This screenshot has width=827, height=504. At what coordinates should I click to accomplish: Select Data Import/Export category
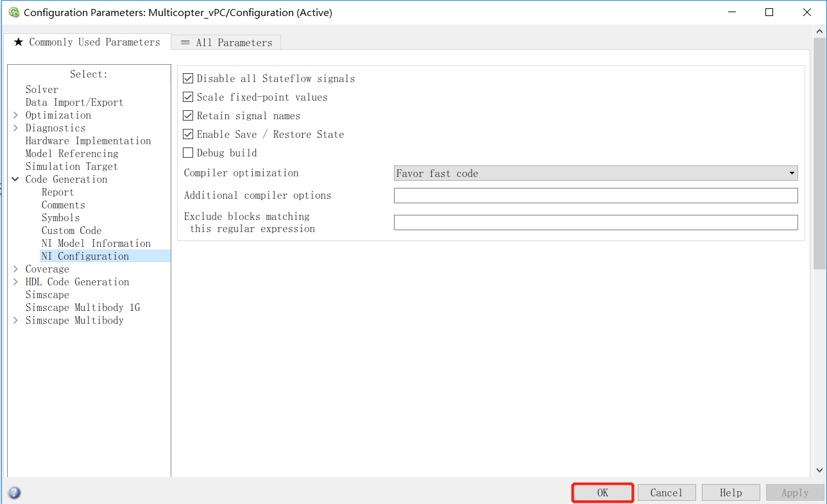74,103
